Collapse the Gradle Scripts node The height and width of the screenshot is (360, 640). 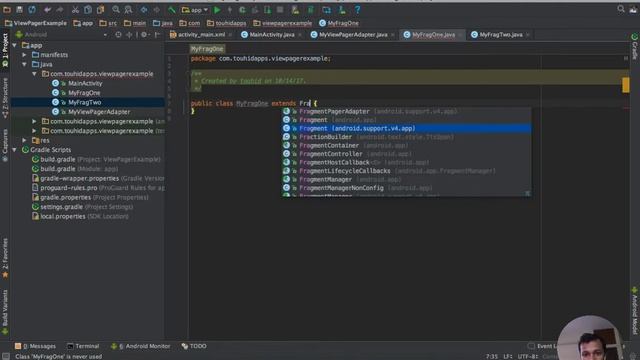[x=15, y=150]
